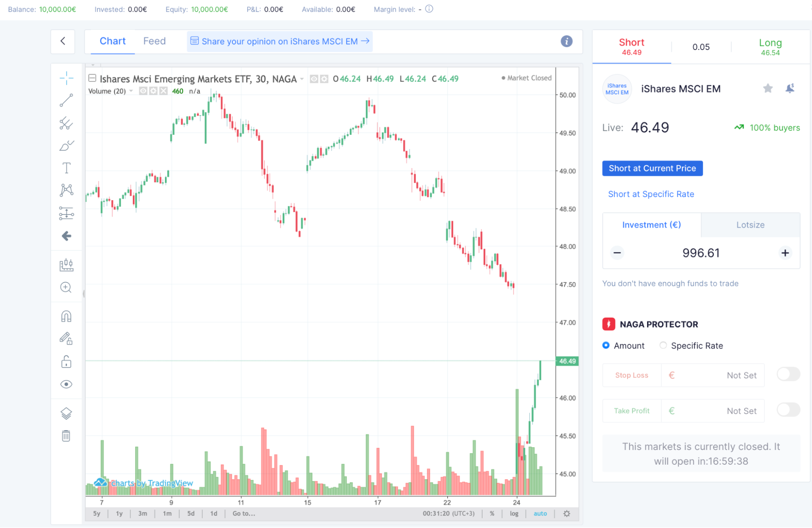Set chart range to 5d

click(191, 513)
